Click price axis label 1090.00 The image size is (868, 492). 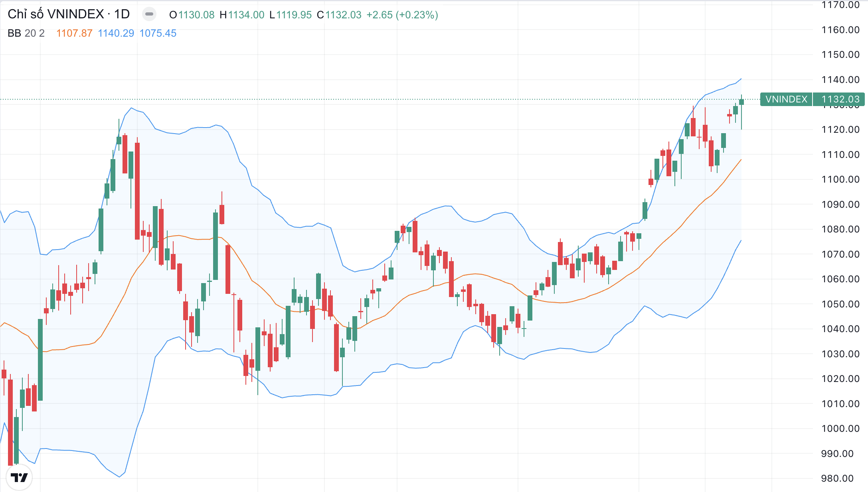(840, 205)
